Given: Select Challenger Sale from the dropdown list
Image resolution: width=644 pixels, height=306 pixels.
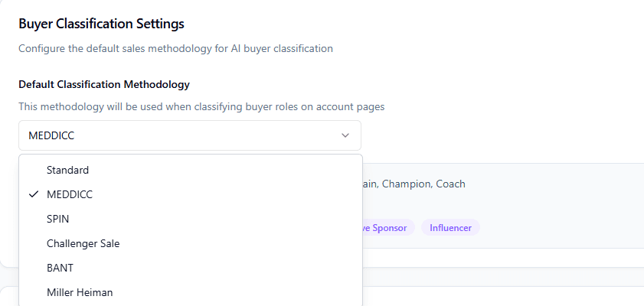Looking at the screenshot, I should tap(83, 243).
